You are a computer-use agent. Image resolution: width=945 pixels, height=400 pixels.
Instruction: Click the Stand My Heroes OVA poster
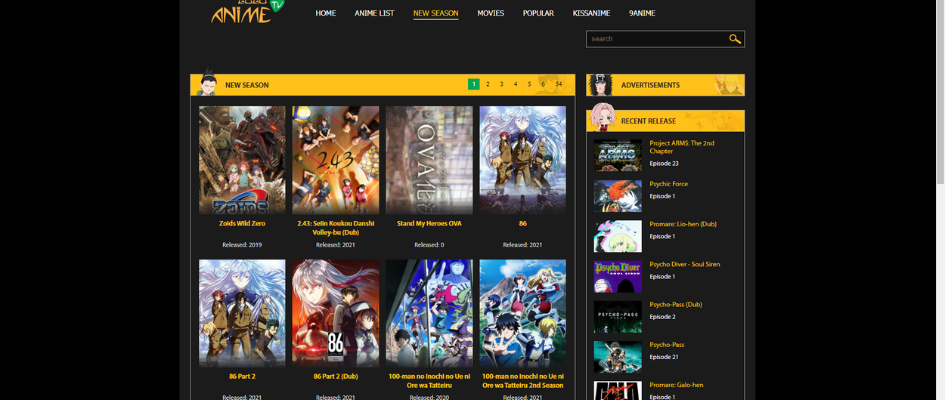429,160
